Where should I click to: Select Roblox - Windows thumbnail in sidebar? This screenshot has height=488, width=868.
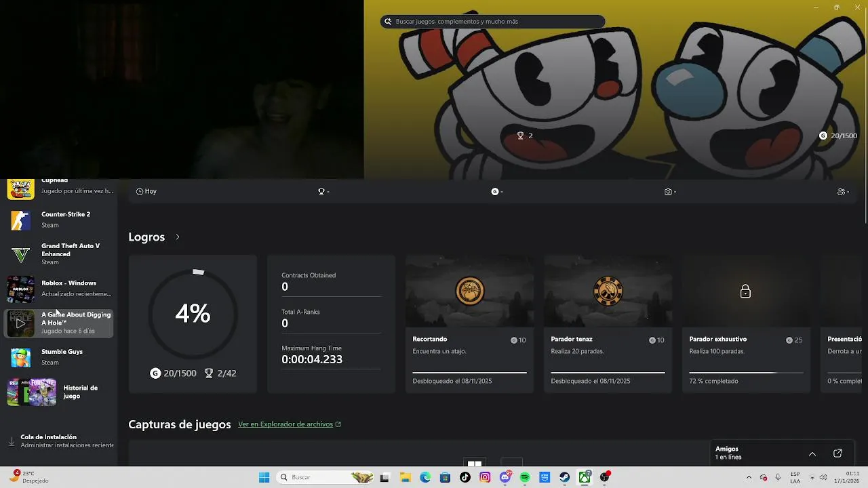coord(20,289)
